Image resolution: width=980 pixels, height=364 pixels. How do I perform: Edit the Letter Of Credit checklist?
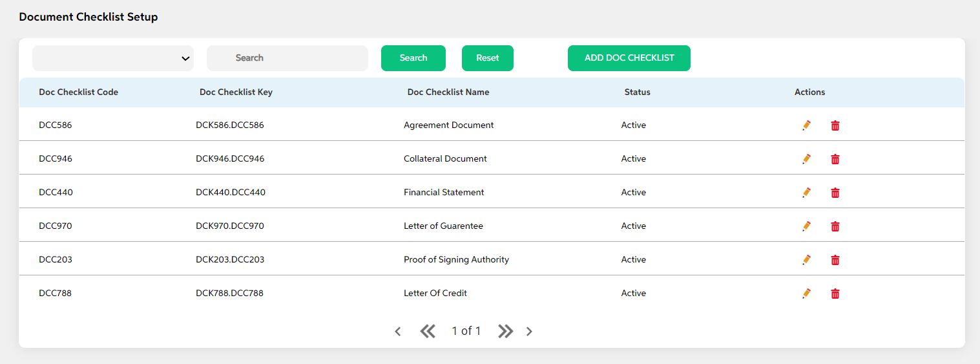806,294
